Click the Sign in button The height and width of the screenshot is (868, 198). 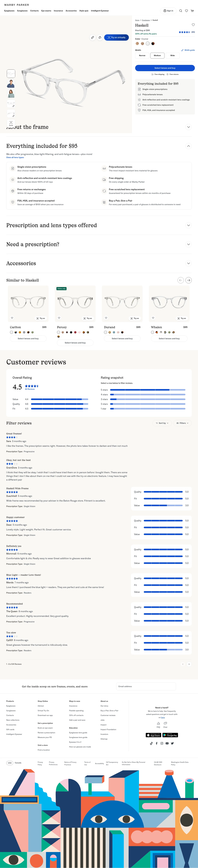[168, 11]
